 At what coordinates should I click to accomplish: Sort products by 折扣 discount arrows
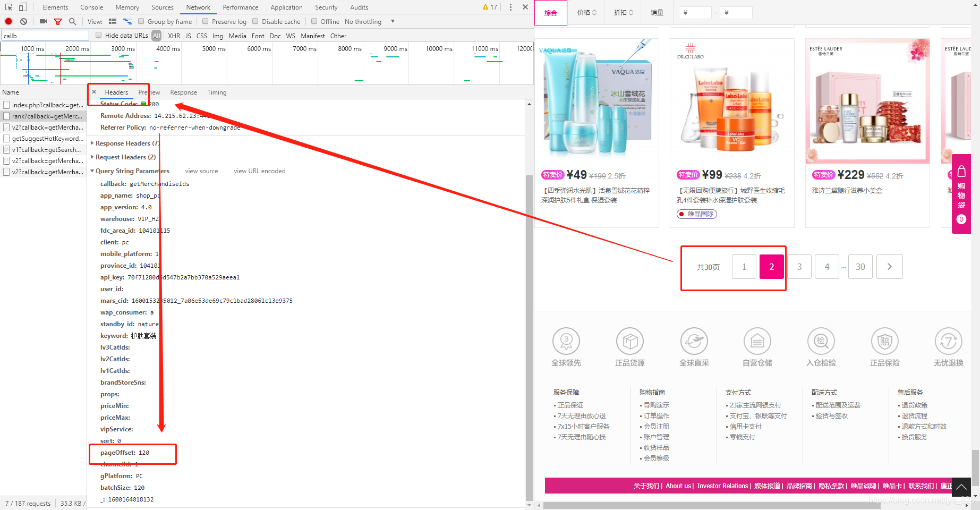pos(624,12)
